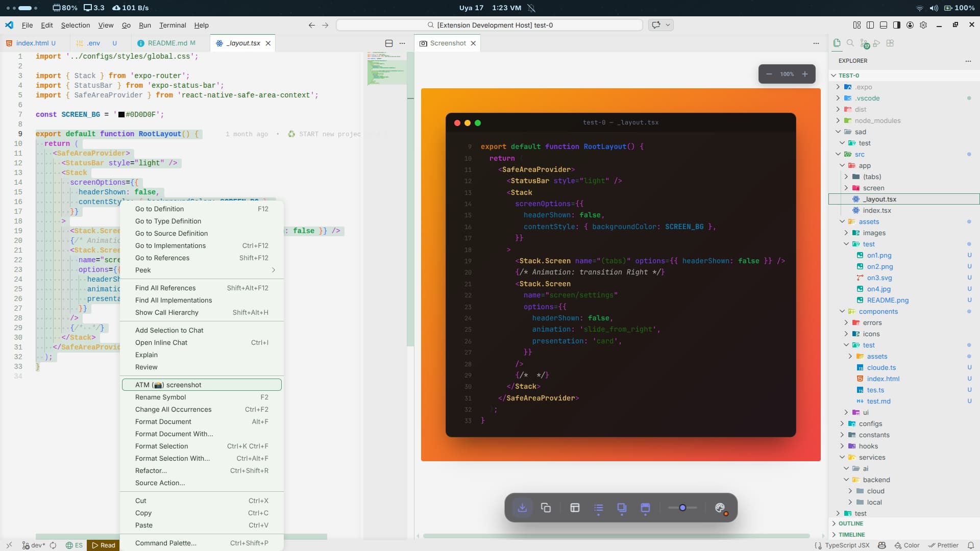Click the zoom in plus button
The width and height of the screenshot is (980, 551).
point(805,74)
